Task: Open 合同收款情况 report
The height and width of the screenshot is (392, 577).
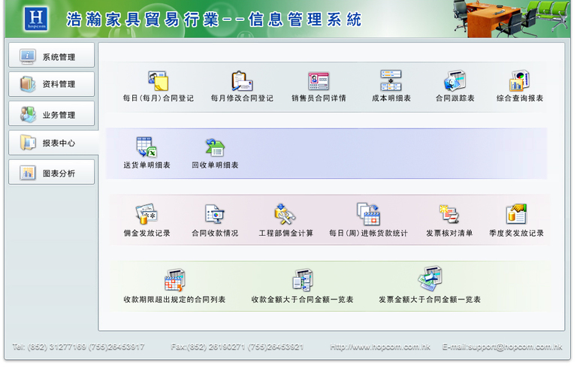Action: [215, 215]
